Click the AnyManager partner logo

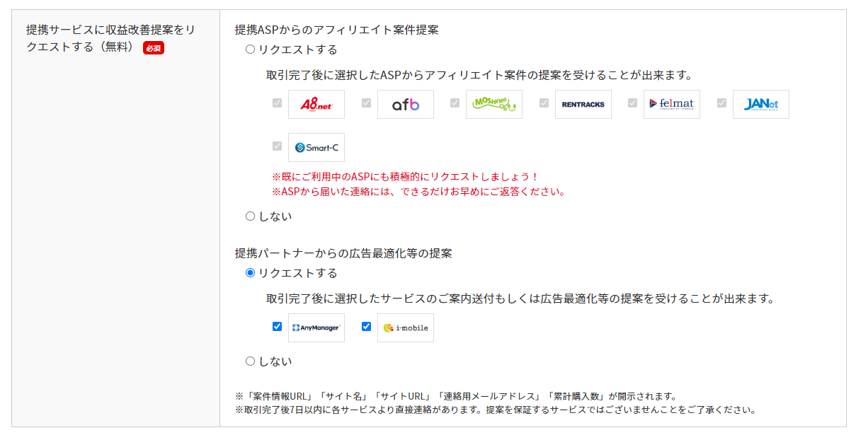coord(316,327)
